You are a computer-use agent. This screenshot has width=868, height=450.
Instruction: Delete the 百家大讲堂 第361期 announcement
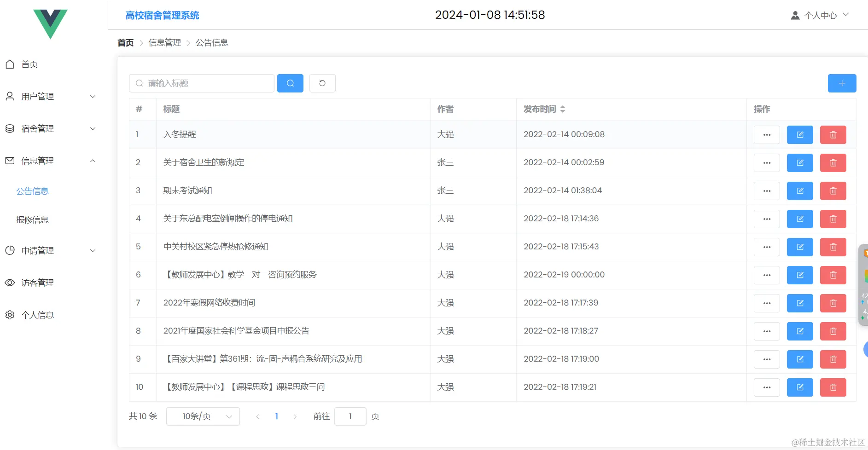(x=833, y=359)
